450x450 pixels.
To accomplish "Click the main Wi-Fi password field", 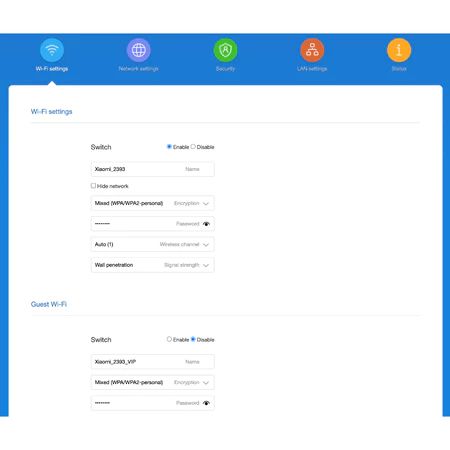I will 152,224.
